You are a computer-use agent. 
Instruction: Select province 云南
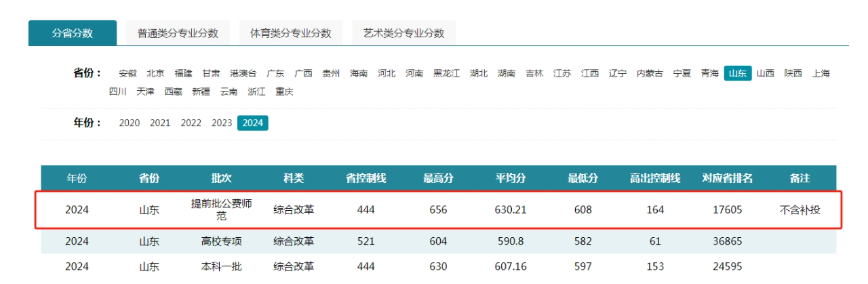[x=229, y=92]
